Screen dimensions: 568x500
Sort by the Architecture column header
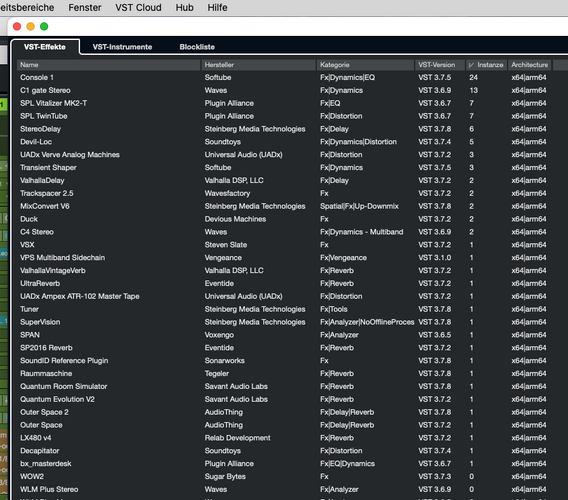(530, 65)
